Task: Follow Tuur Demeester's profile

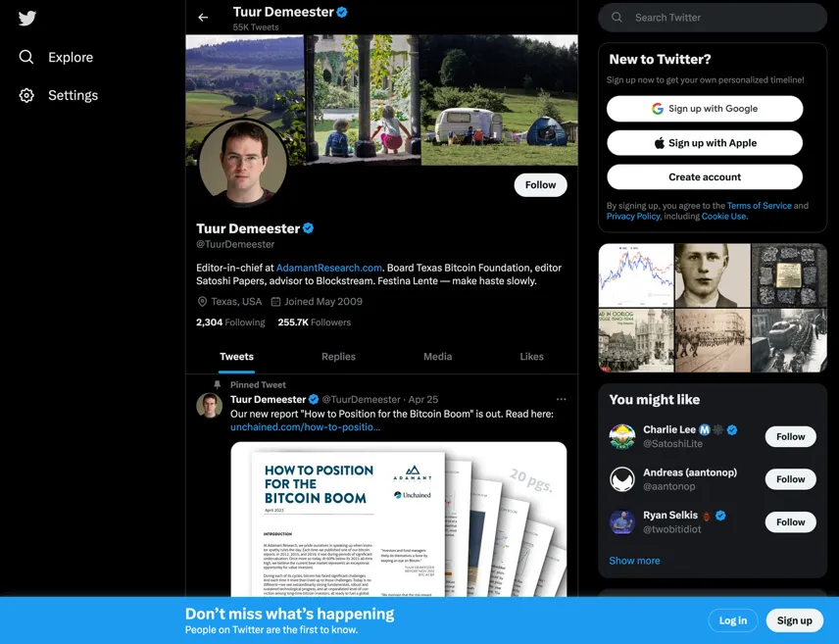Action: tap(540, 184)
